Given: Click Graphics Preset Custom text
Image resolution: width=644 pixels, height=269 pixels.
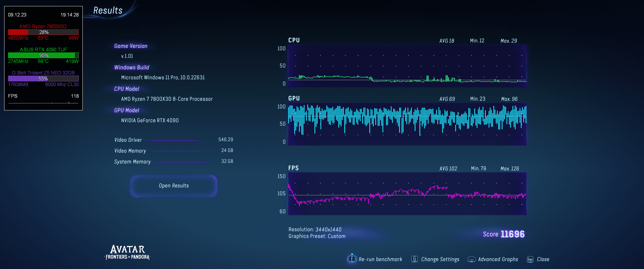Looking at the screenshot, I should [x=317, y=236].
